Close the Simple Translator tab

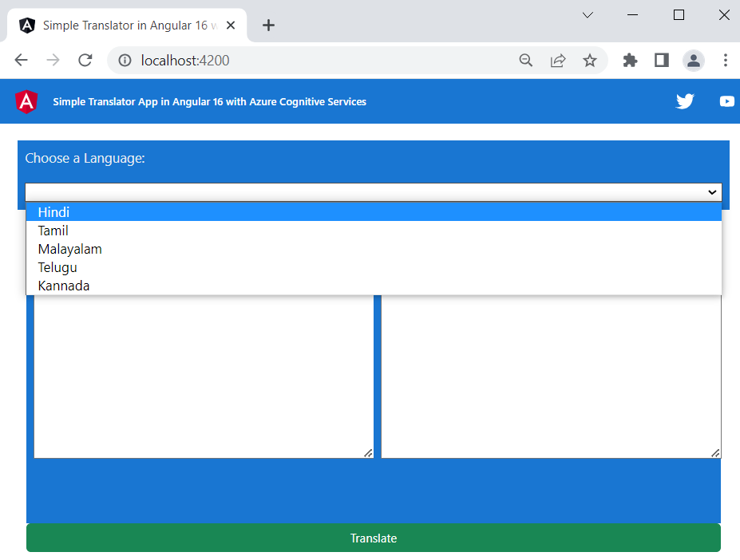[x=231, y=25]
